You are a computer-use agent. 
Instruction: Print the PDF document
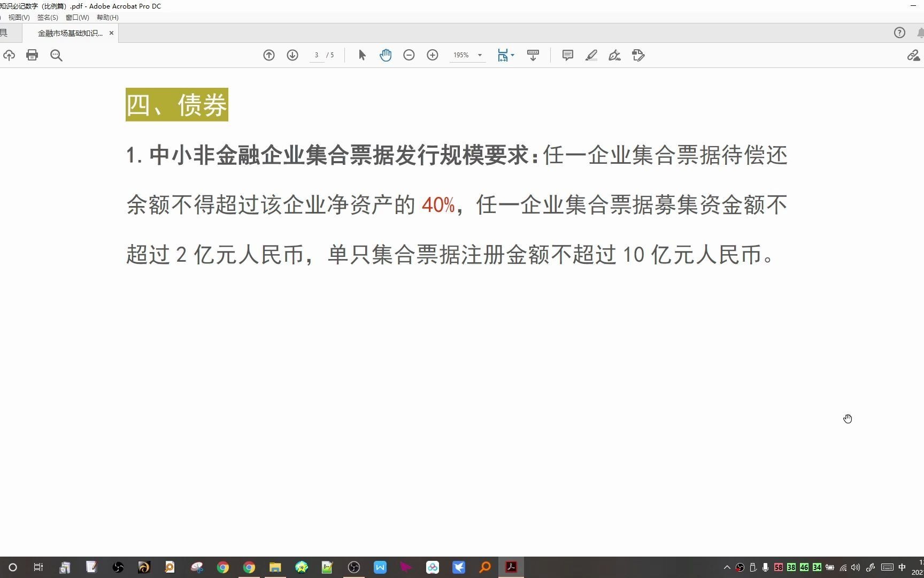(32, 55)
